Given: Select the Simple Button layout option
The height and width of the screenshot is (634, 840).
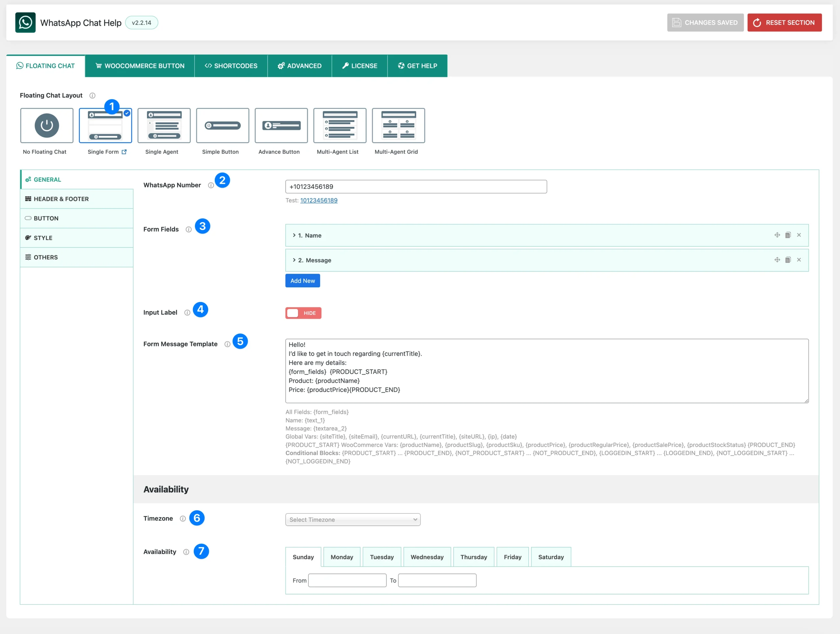Looking at the screenshot, I should 222,125.
